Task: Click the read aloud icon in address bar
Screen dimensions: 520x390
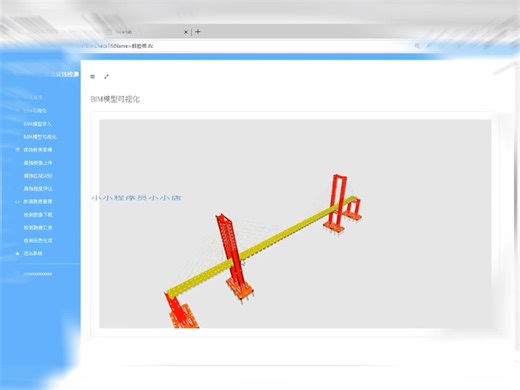Action: (x=429, y=46)
